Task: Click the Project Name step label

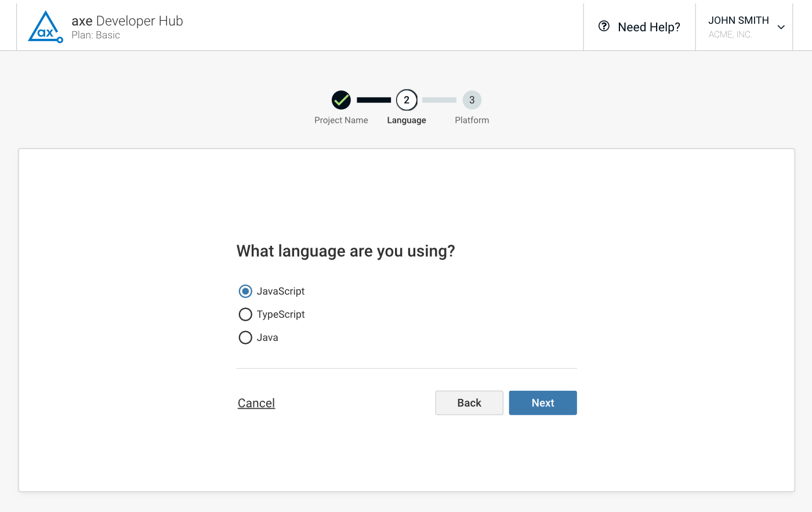Action: point(342,120)
